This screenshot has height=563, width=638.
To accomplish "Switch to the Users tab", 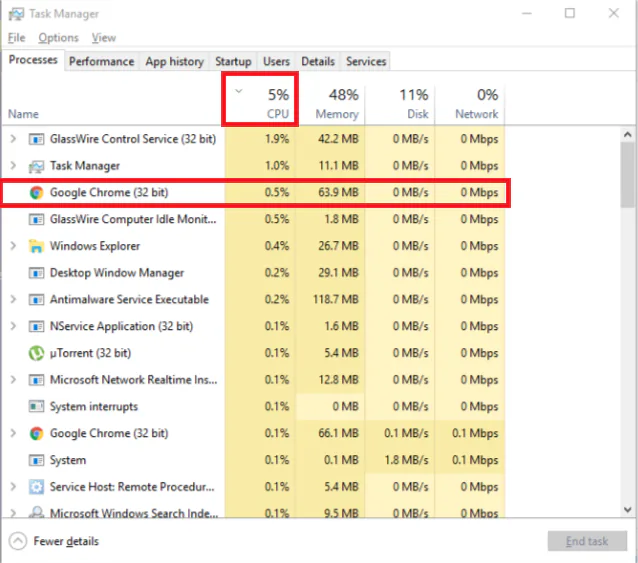I will (276, 61).
